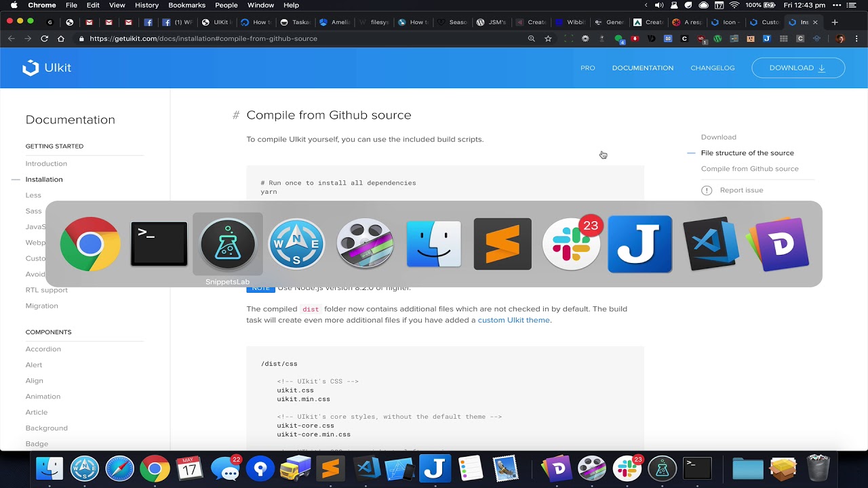Open the battery status menu
868x488 pixels.
point(769,5)
